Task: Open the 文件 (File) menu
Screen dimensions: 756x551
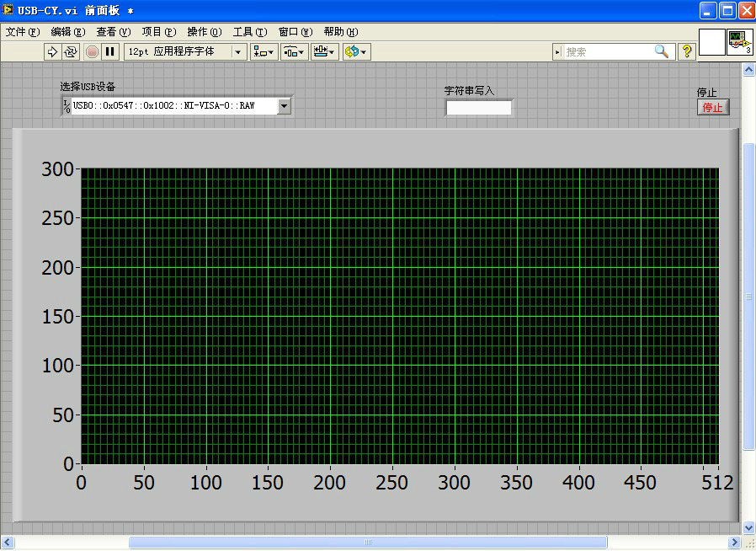Action: pyautogui.click(x=23, y=32)
